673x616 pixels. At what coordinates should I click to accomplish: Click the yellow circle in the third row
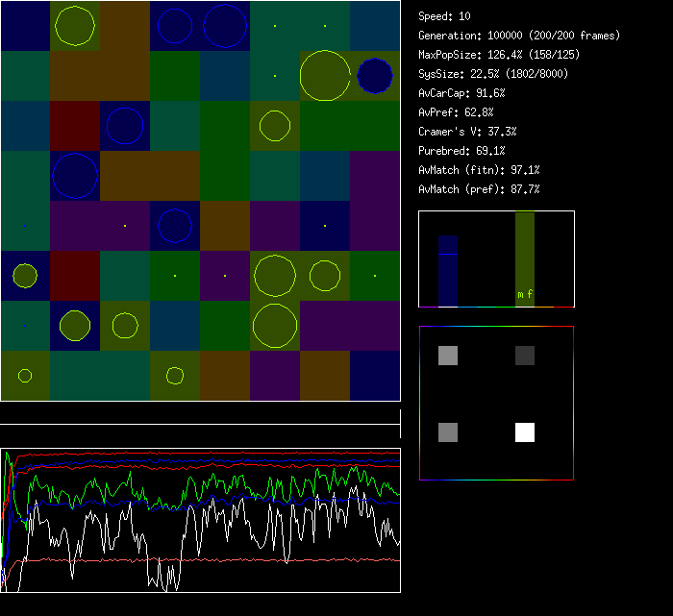coord(275,125)
